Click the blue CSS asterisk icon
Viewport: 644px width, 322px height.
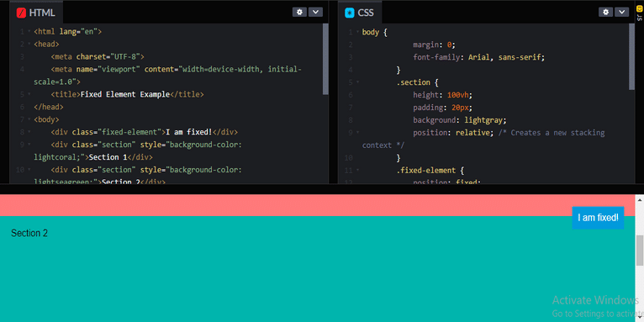point(350,13)
